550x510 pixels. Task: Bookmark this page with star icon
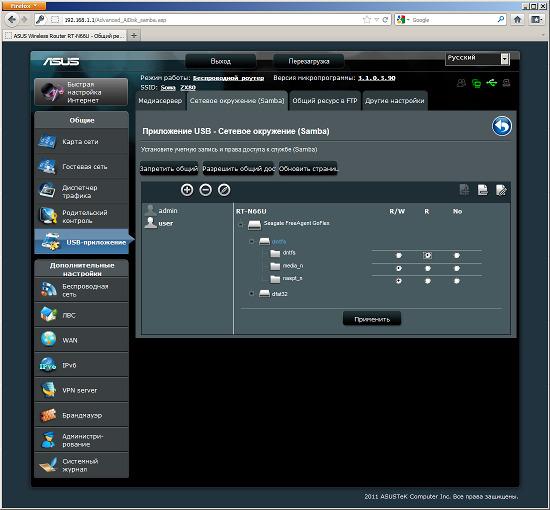(x=367, y=20)
